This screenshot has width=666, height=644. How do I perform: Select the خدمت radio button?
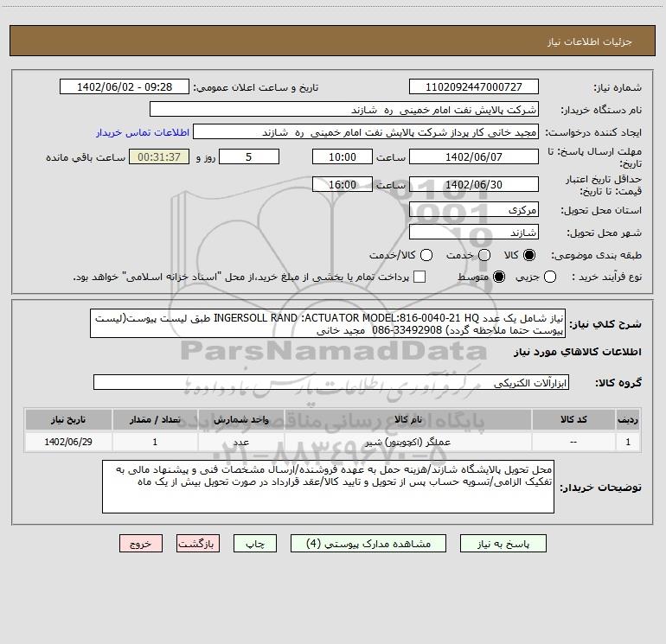click(x=484, y=255)
